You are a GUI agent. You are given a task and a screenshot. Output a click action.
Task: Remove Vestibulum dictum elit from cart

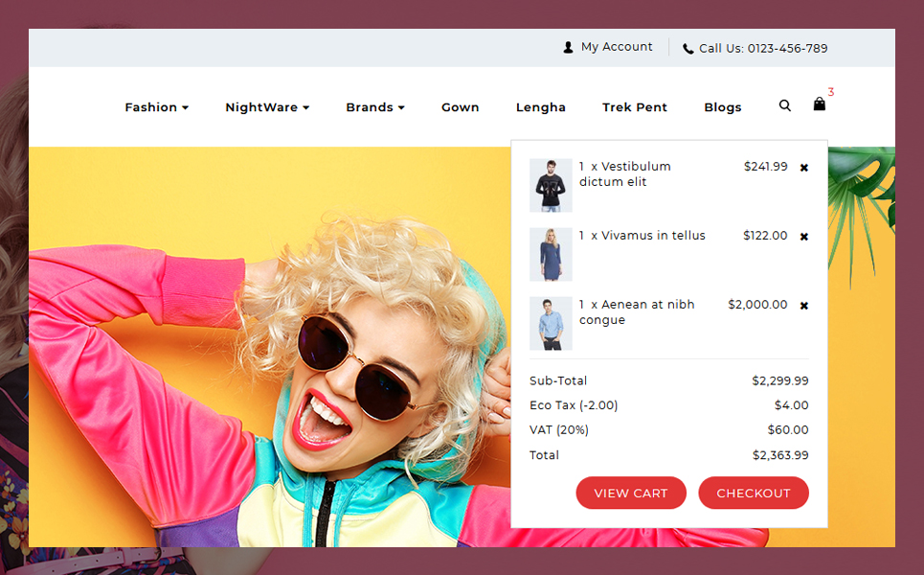pos(803,168)
